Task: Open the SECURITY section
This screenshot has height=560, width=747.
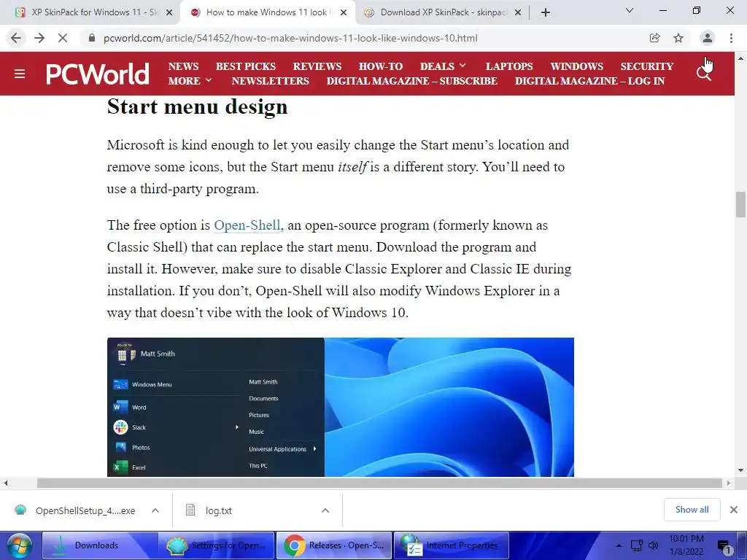Action: (647, 66)
